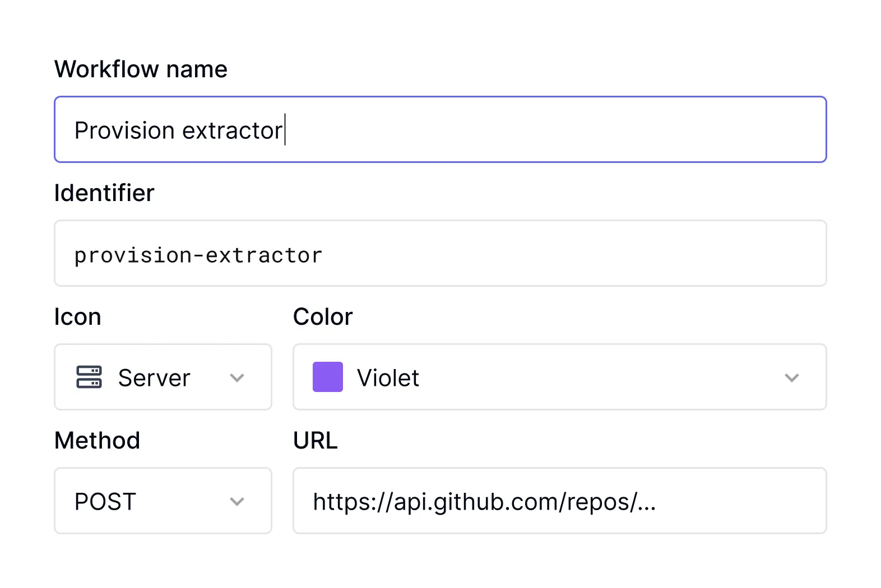This screenshot has width=881, height=588.
Task: Click the Method field label
Action: click(x=97, y=441)
